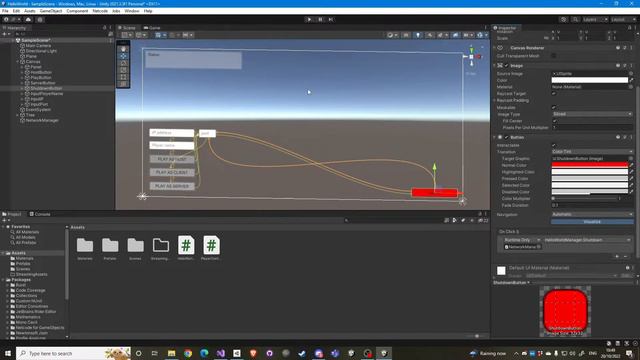
Task: Open the Window menu
Action: (131, 11)
